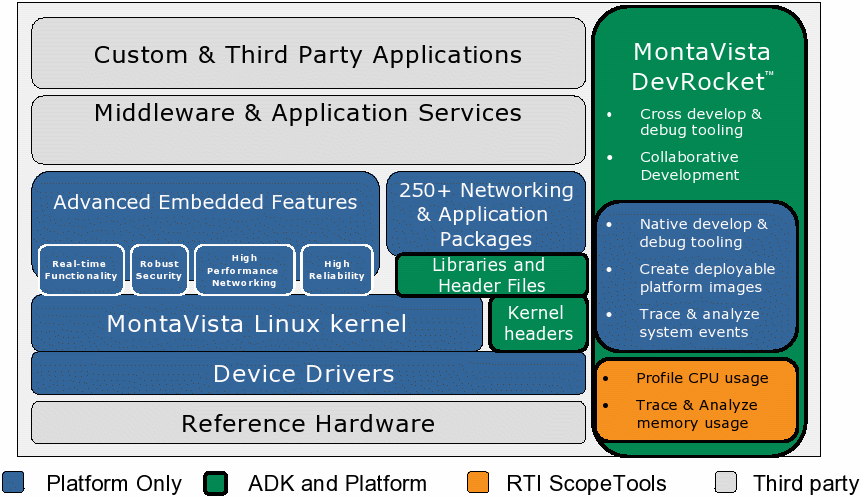Click the blue Platform Only legend swatch
The image size is (860, 498).
(13, 483)
